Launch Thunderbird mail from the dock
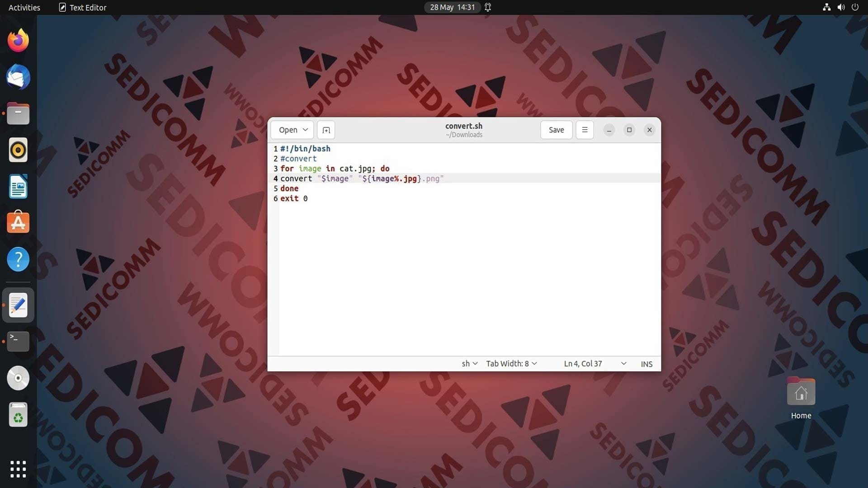The height and width of the screenshot is (488, 868). [18, 77]
